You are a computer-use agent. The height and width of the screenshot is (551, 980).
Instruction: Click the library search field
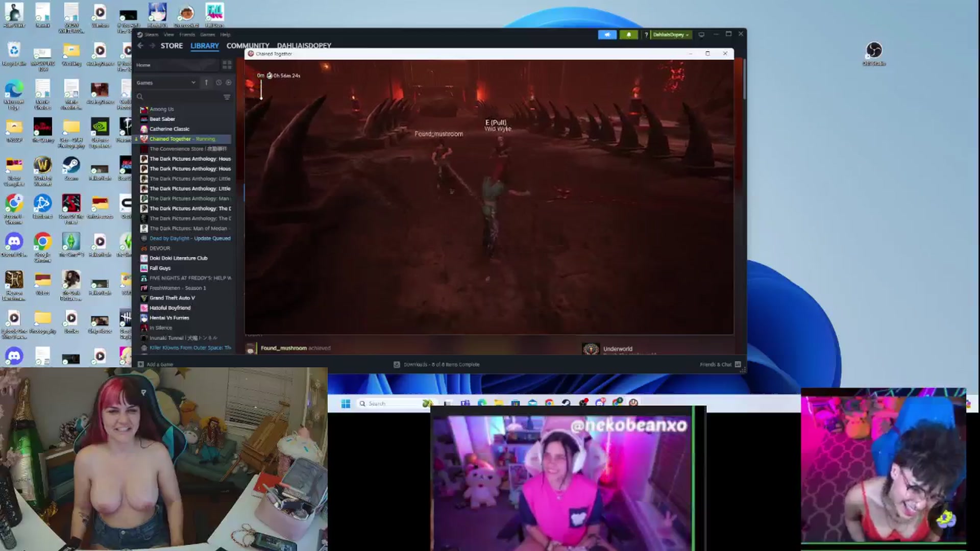(179, 97)
